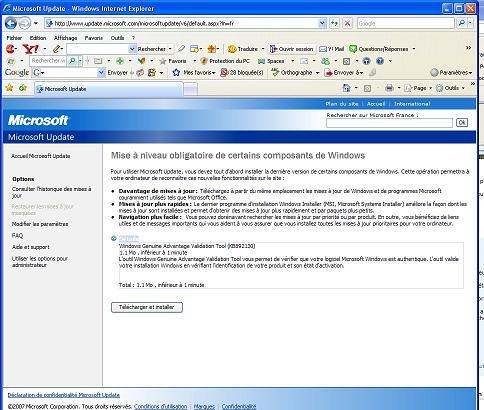
Task: Click the pencil icon on Yahoo toolbar
Action: click(x=57, y=49)
